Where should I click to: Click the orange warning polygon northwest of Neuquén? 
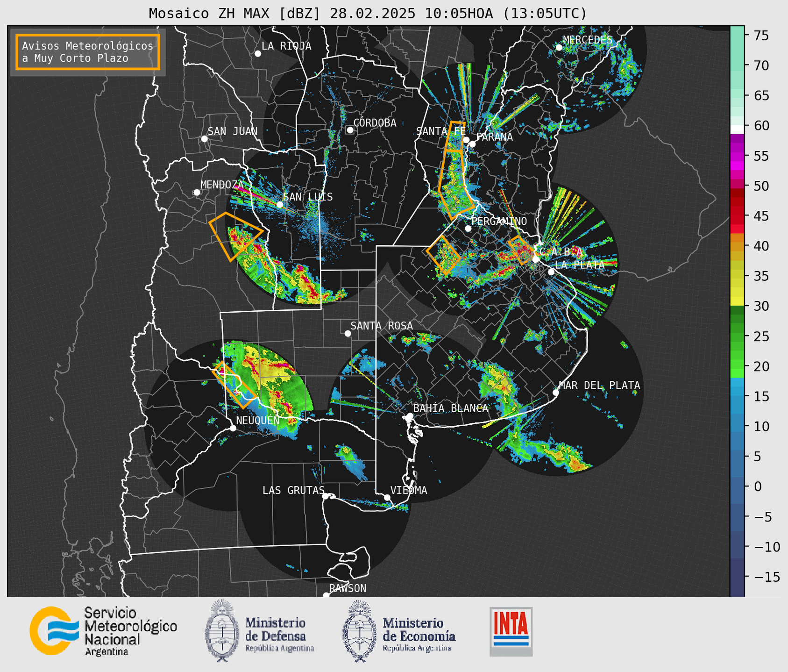pyautogui.click(x=235, y=384)
